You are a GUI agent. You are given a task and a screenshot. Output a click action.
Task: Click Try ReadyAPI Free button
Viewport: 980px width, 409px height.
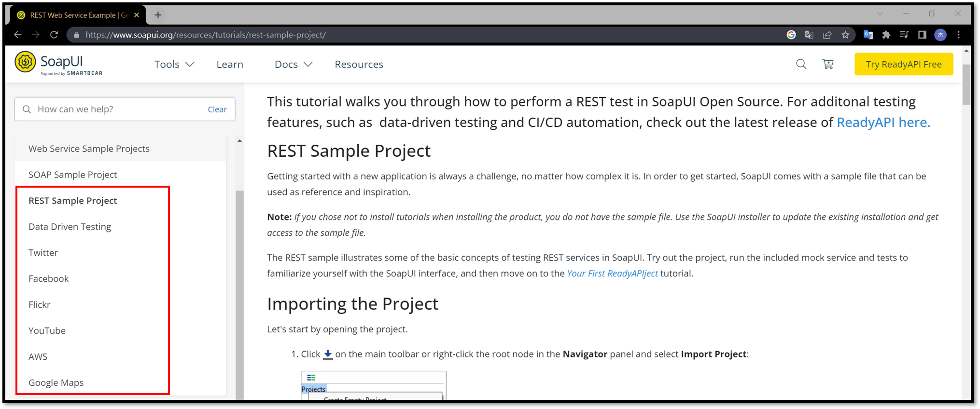click(903, 64)
